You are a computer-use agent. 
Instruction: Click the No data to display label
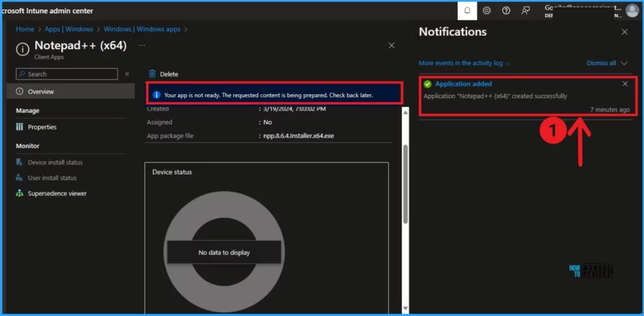click(x=224, y=253)
